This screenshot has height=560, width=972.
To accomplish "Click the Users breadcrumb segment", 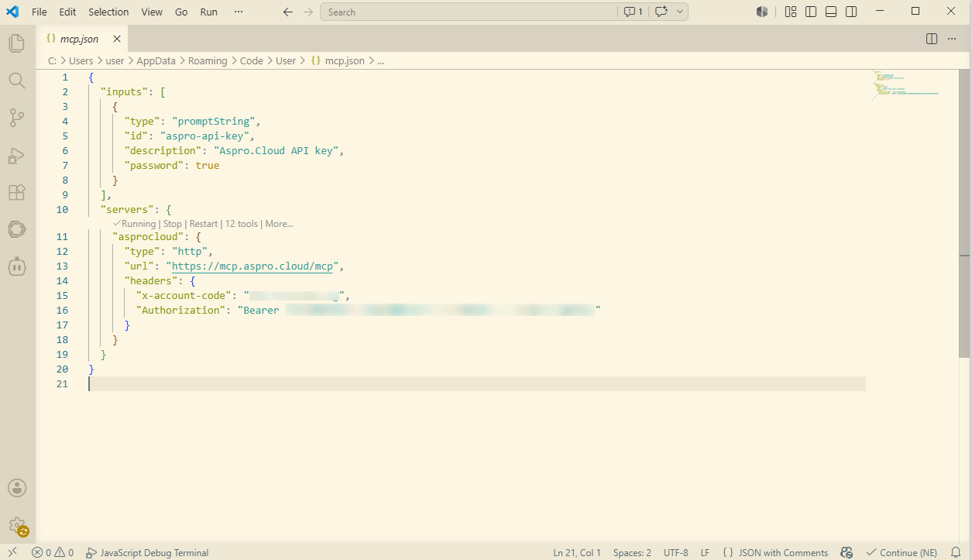I will click(x=81, y=60).
